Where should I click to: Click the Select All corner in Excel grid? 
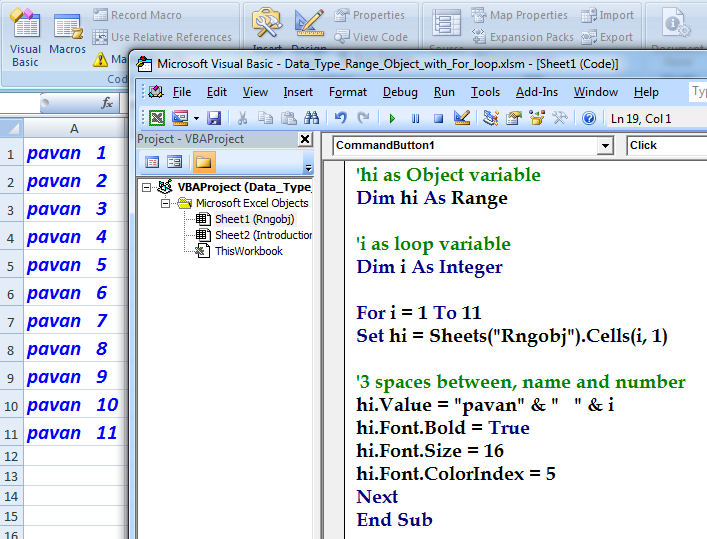[x=12, y=129]
